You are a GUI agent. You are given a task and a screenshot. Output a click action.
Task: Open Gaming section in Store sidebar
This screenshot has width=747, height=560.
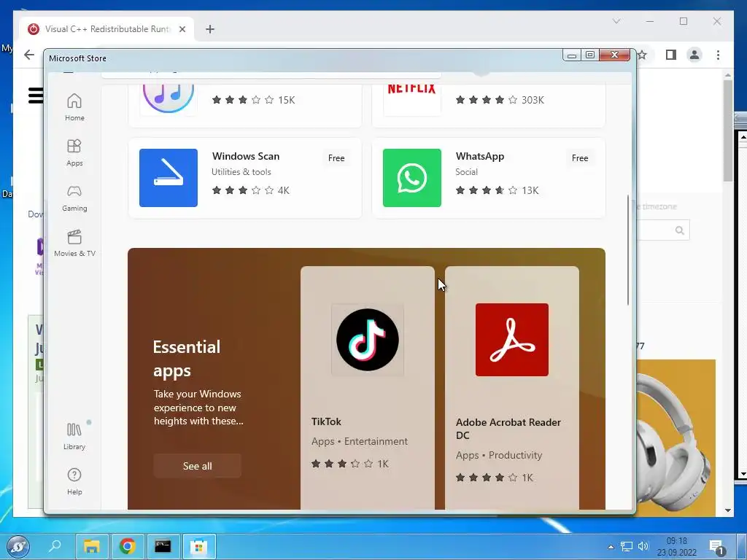(x=74, y=198)
